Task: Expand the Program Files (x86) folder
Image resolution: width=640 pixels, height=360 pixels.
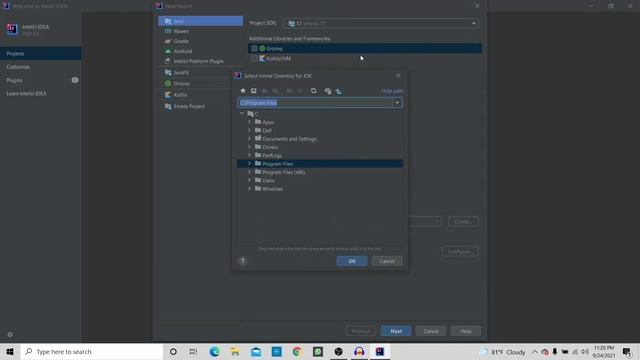Action: [249, 172]
